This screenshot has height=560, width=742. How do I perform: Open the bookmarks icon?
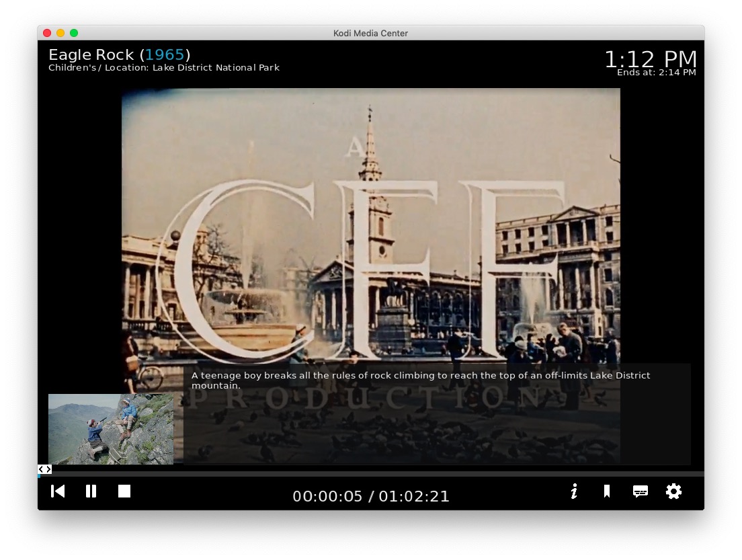pyautogui.click(x=607, y=491)
